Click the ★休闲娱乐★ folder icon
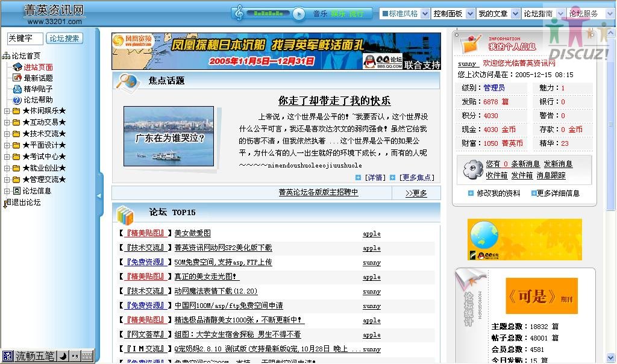This screenshot has width=617, height=364. [16, 111]
